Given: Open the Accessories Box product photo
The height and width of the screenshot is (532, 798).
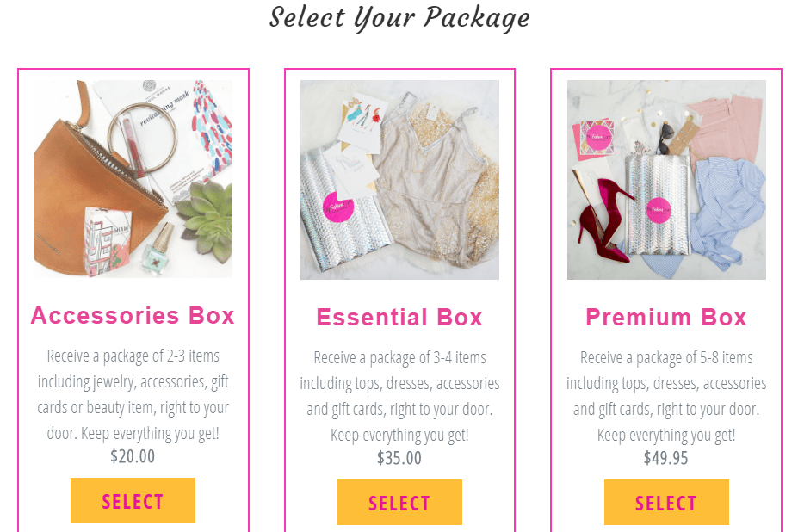Looking at the screenshot, I should (x=133, y=179).
